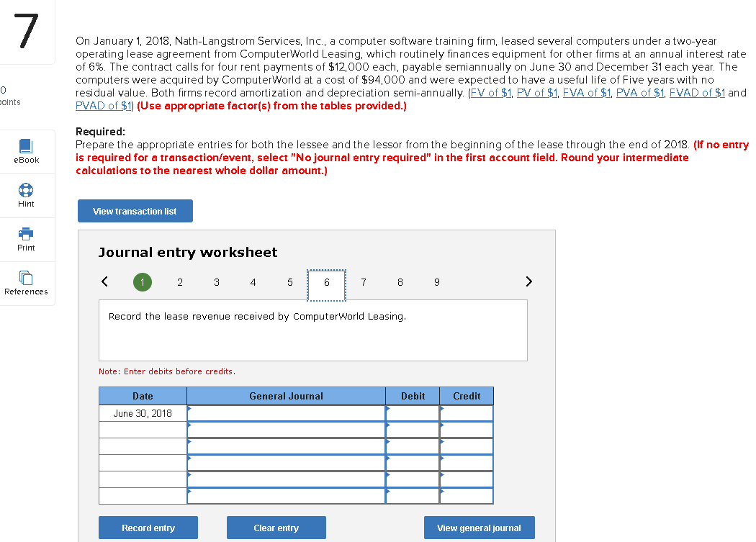
Task: Select transaction tab 9
Action: (437, 282)
